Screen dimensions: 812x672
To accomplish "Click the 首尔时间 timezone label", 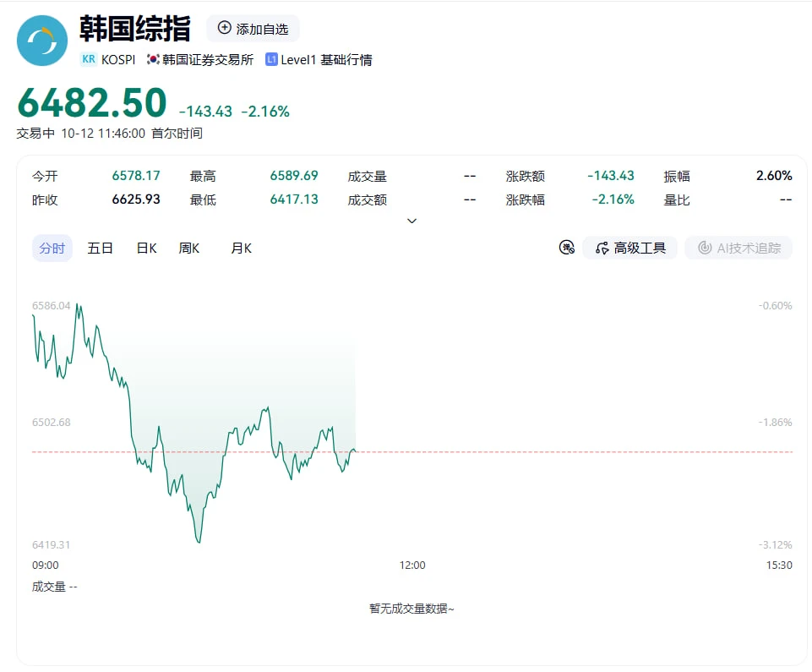I will [x=177, y=134].
